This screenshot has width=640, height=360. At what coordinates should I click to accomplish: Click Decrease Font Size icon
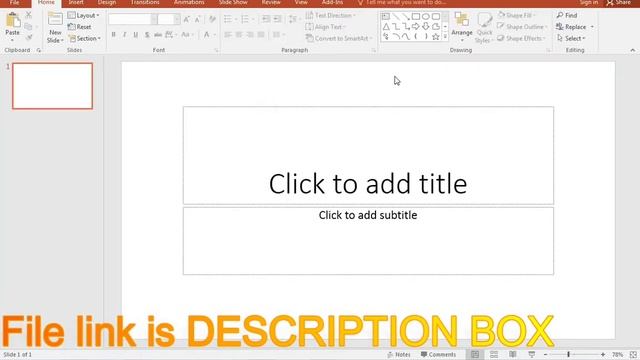[198, 19]
